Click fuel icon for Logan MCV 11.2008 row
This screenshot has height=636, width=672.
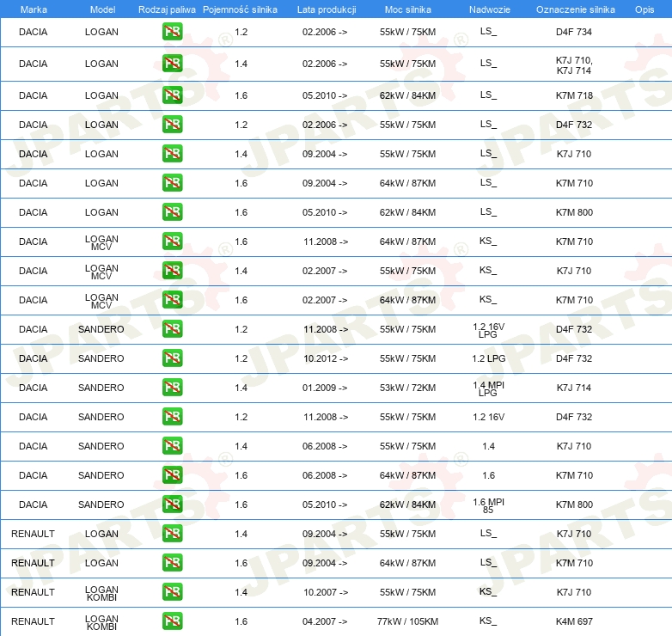coord(172,242)
